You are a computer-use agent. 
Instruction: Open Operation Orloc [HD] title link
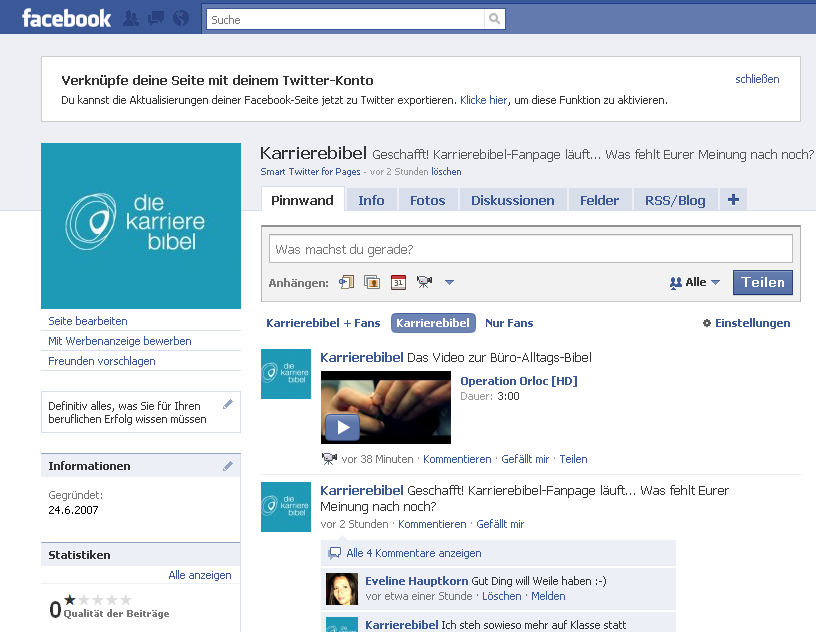pos(519,381)
